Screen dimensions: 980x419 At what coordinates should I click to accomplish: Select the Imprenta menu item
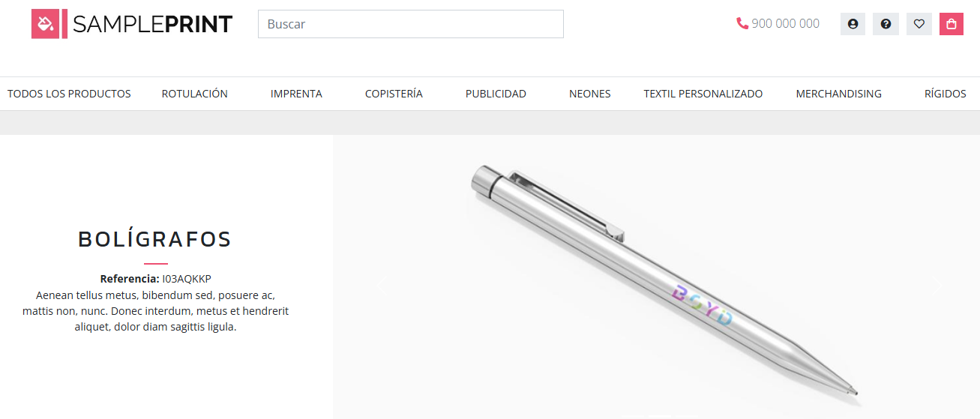pos(296,94)
